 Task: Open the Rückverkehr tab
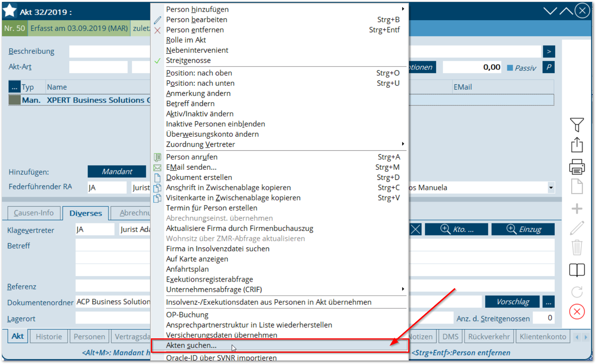[x=489, y=337]
